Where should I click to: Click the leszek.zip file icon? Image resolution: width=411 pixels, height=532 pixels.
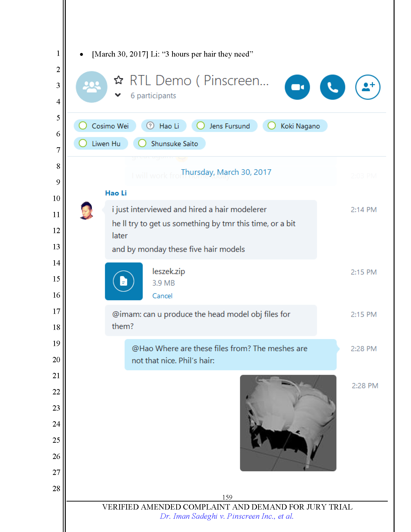(124, 281)
